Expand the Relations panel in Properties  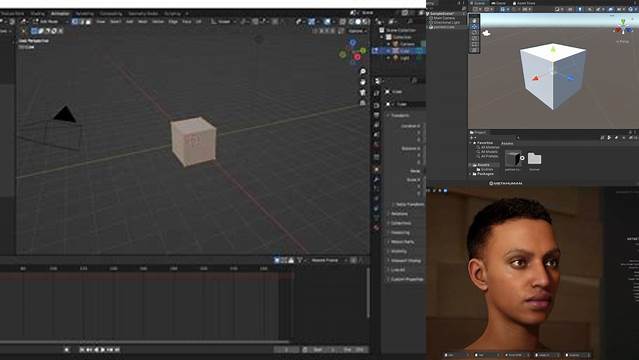[399, 214]
